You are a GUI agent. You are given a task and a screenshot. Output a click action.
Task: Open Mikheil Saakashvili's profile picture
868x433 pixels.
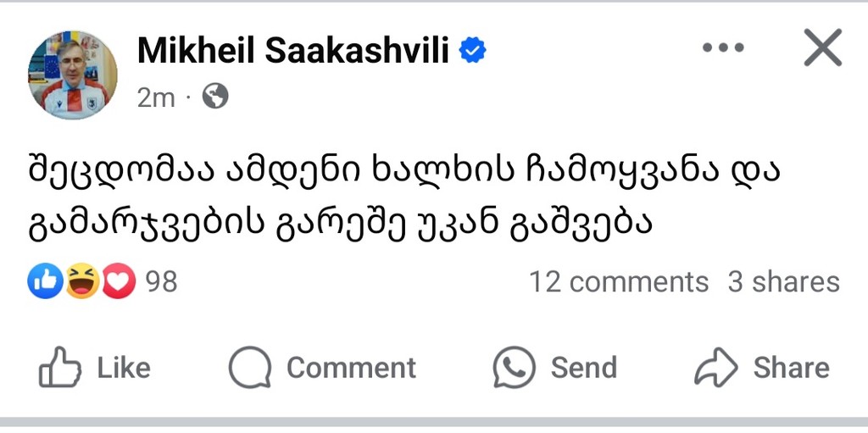tap(73, 75)
